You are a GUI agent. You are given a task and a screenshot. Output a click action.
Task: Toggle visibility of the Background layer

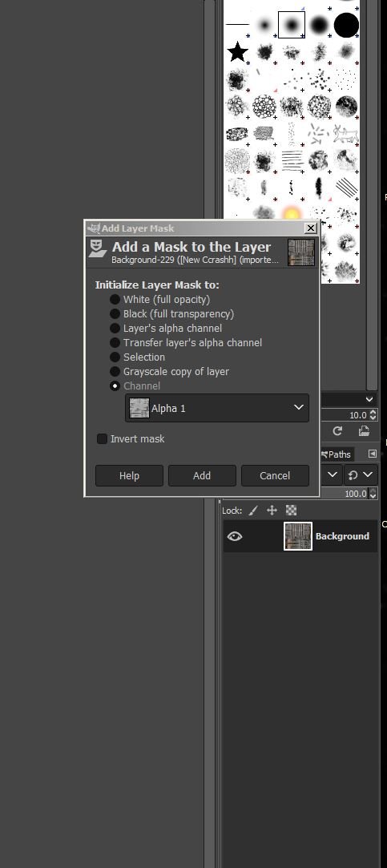(x=235, y=536)
